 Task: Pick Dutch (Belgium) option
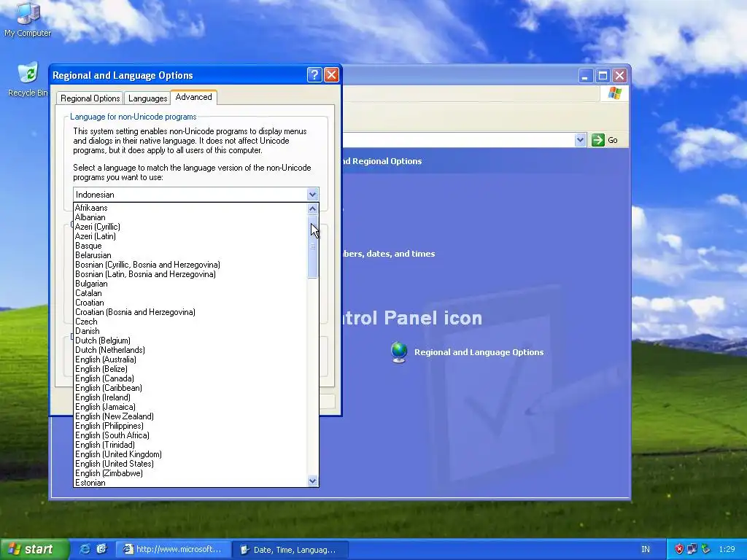(190, 341)
